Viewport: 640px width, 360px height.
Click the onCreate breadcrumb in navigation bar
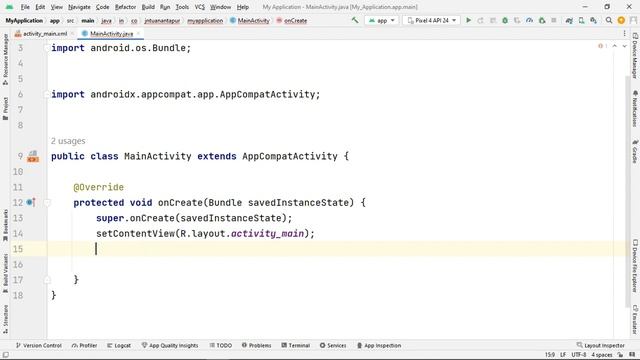click(291, 20)
